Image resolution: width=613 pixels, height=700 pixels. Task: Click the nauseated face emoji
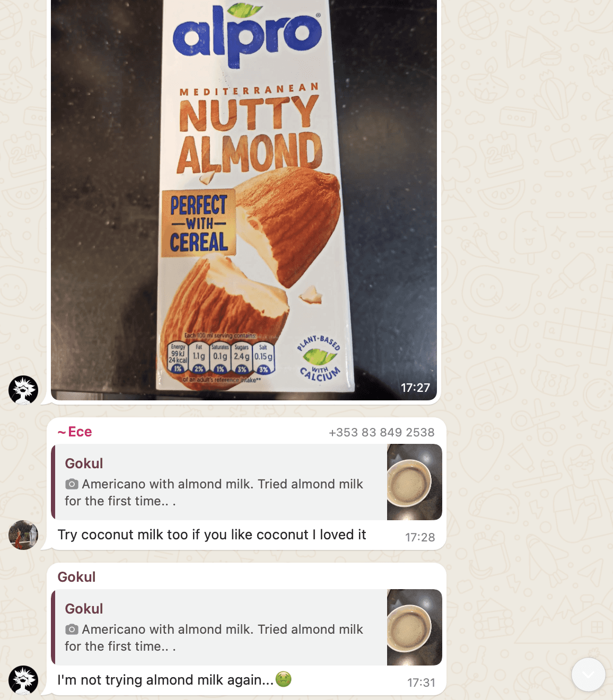tap(284, 679)
